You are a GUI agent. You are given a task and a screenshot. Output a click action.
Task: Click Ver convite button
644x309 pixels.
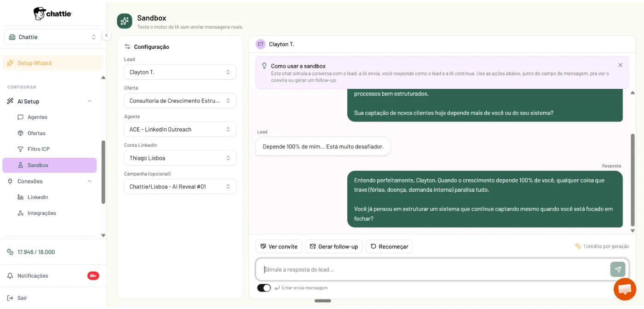[x=279, y=246]
